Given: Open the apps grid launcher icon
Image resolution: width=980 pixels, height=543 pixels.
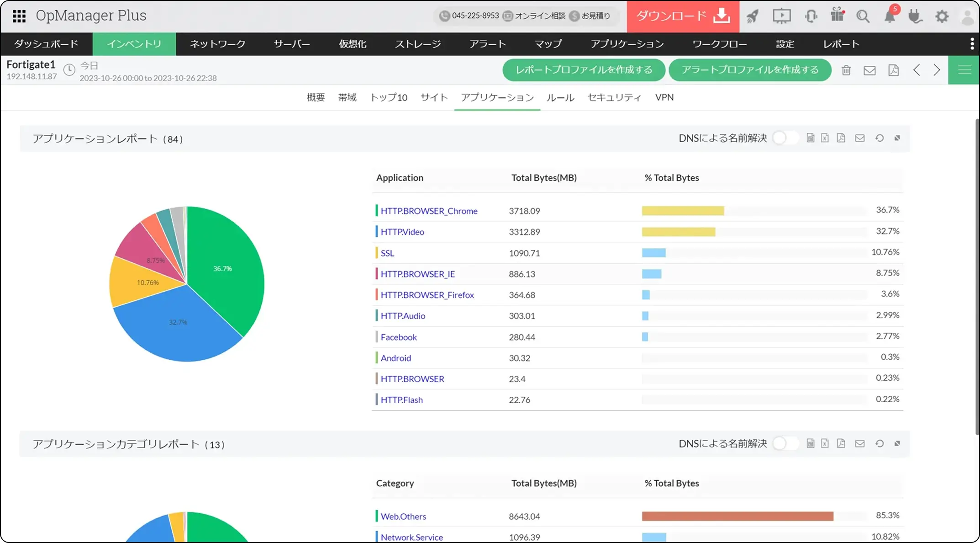Looking at the screenshot, I should pyautogui.click(x=19, y=16).
